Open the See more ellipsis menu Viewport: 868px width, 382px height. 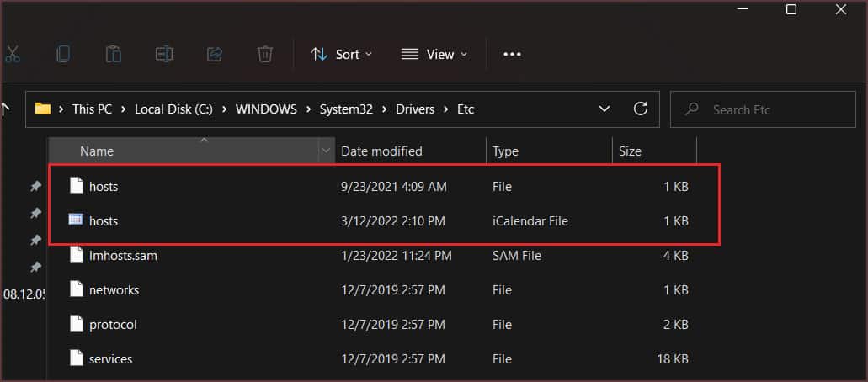(512, 54)
